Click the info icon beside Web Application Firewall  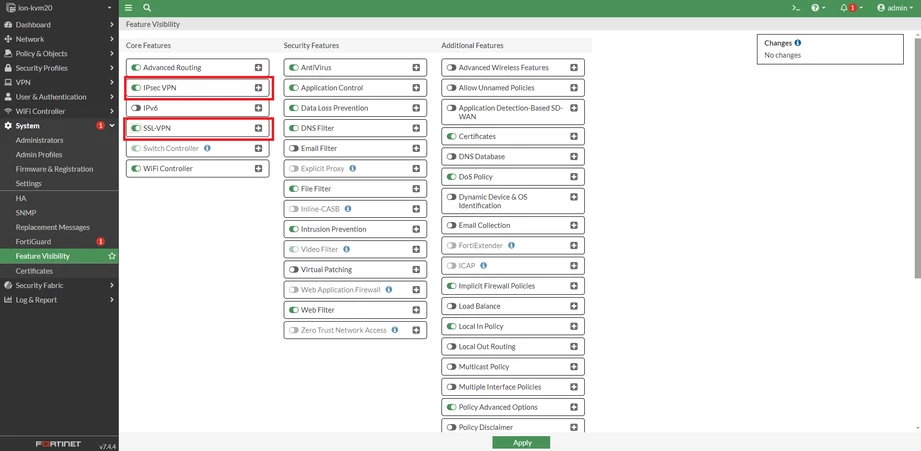(x=389, y=290)
